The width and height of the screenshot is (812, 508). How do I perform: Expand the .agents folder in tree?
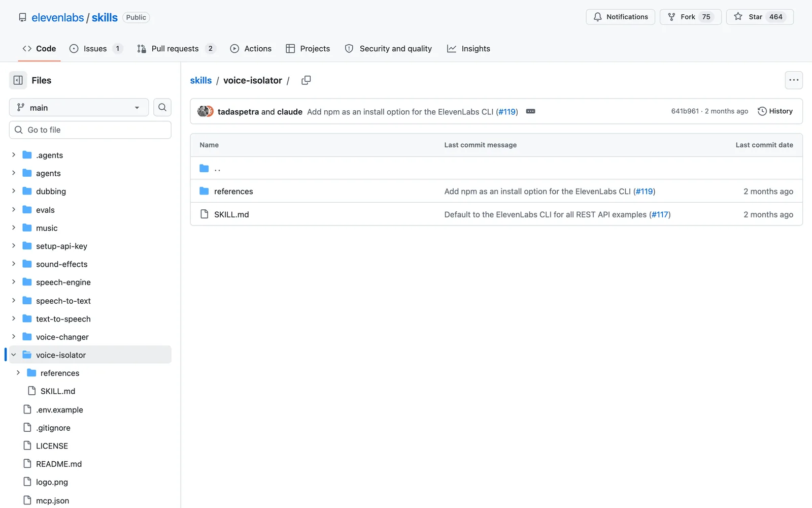(14, 155)
